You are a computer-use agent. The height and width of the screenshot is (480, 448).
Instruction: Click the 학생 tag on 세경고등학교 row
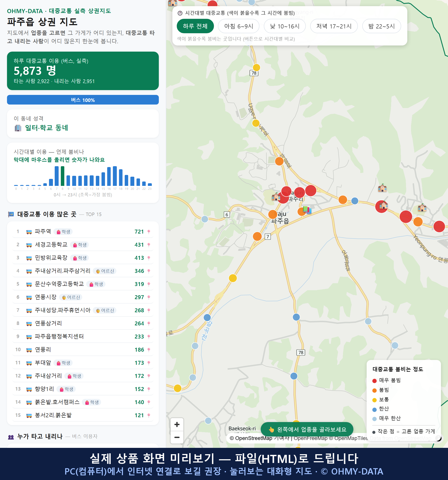point(80,245)
